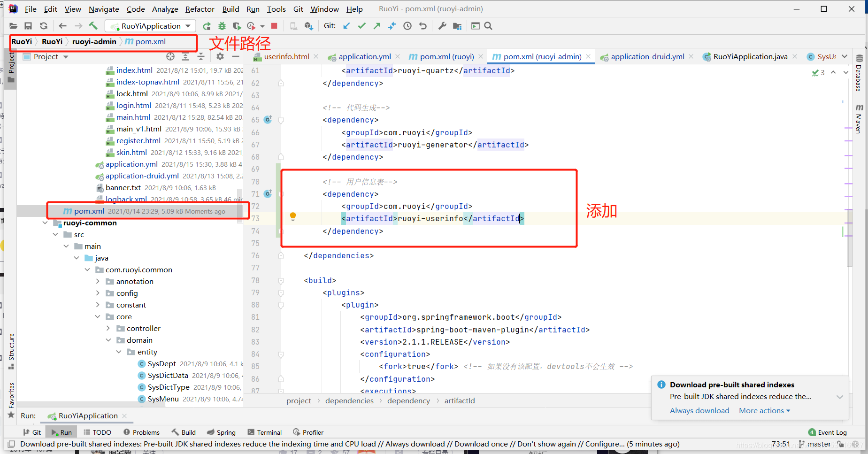Collapse the entity folder
This screenshot has height=454, width=868.
pyautogui.click(x=119, y=352)
